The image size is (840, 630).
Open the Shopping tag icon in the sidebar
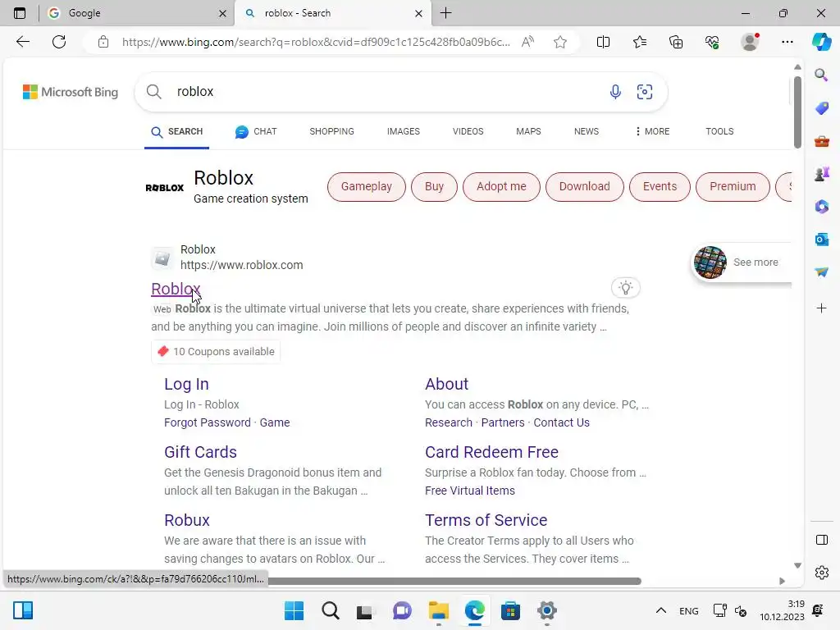click(x=821, y=108)
